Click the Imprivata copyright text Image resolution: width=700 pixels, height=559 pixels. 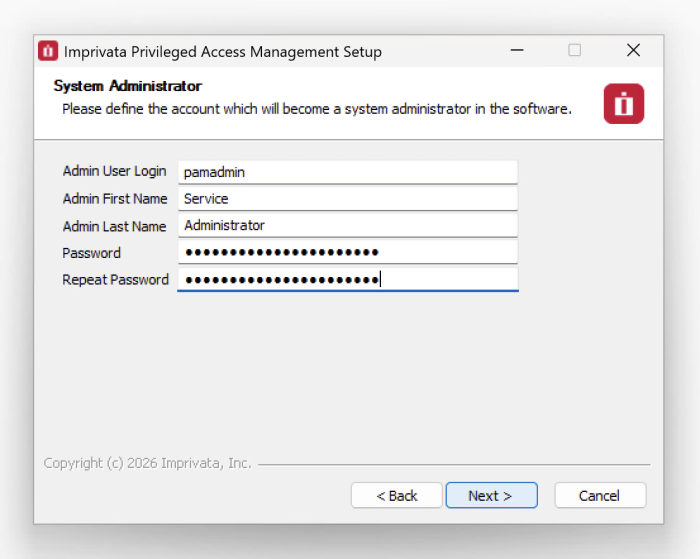click(147, 464)
